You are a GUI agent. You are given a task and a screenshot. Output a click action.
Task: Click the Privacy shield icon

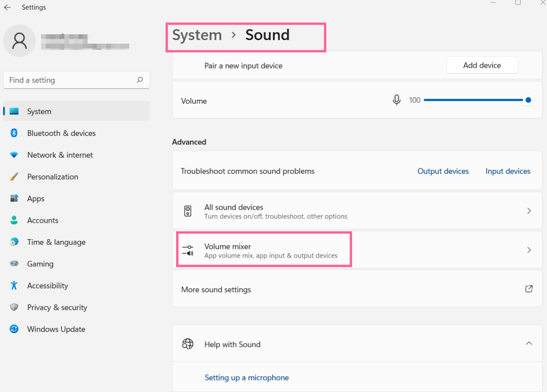[14, 307]
